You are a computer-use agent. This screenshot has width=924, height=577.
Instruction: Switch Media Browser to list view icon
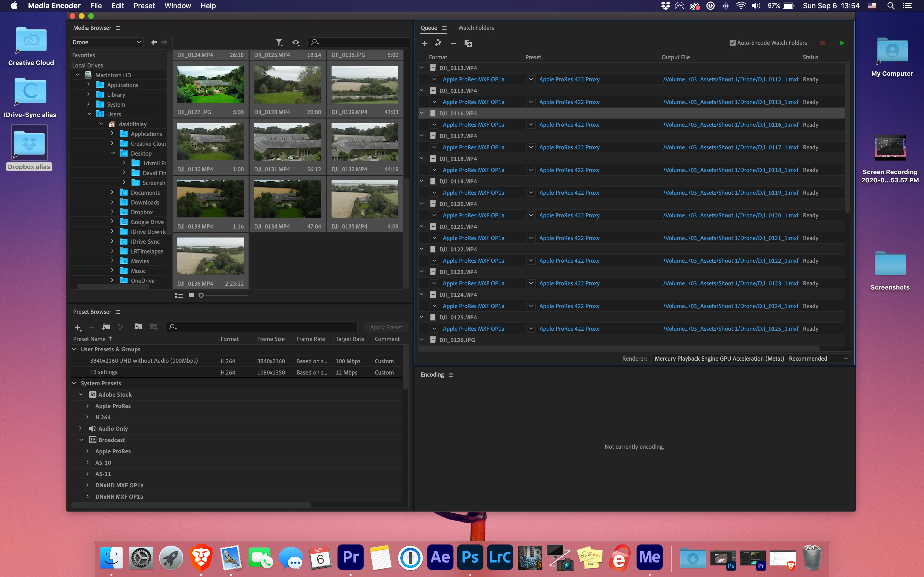(179, 296)
